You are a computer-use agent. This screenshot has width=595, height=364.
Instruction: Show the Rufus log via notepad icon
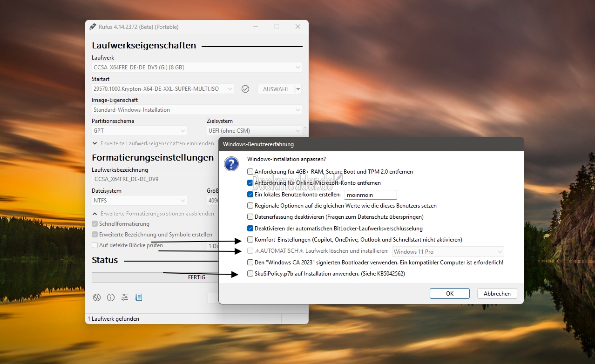coord(139,297)
